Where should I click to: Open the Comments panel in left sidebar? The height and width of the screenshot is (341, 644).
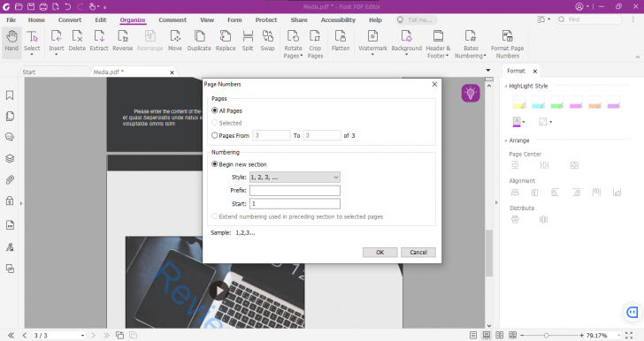click(x=10, y=137)
